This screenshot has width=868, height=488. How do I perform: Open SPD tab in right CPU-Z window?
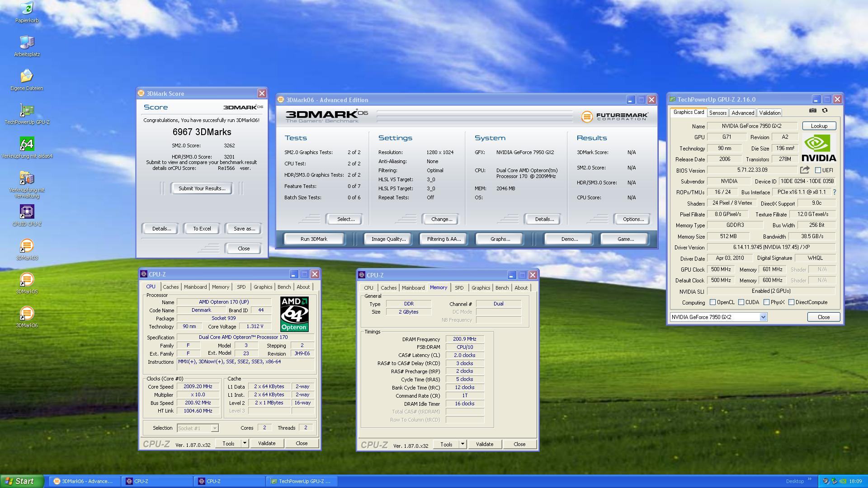(x=459, y=288)
